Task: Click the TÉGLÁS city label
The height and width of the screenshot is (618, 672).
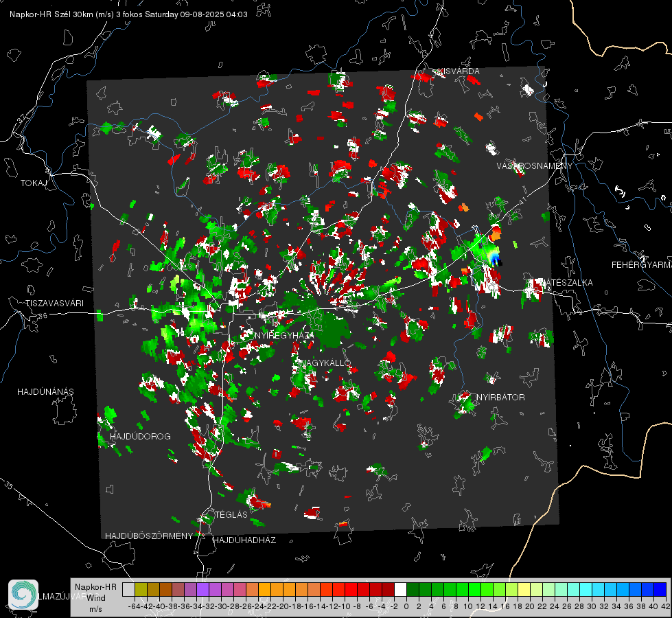Action: tap(231, 514)
